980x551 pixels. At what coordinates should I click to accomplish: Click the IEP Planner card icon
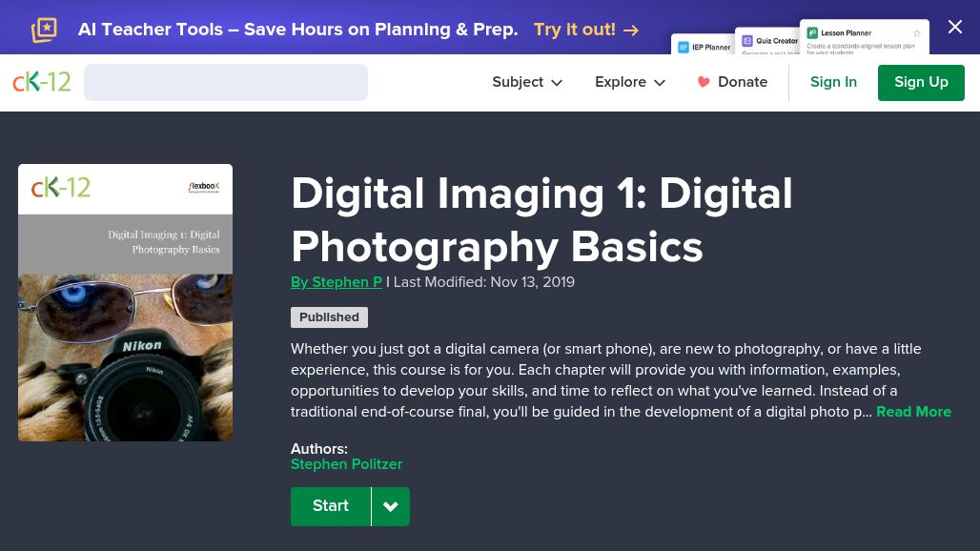tap(684, 47)
